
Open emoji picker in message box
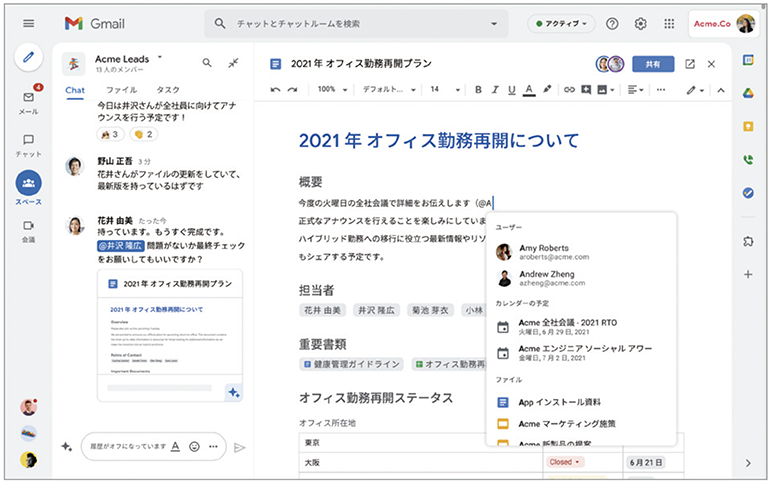pos(195,447)
